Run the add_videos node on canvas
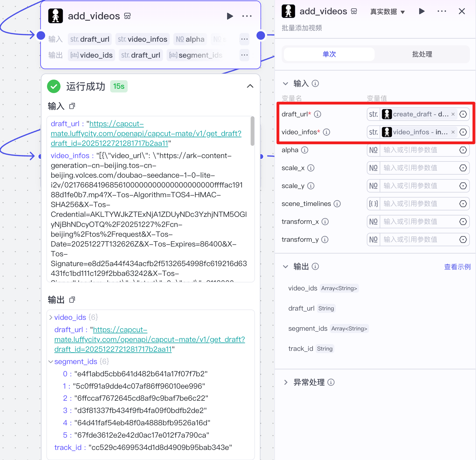The width and height of the screenshot is (476, 460). (x=230, y=16)
